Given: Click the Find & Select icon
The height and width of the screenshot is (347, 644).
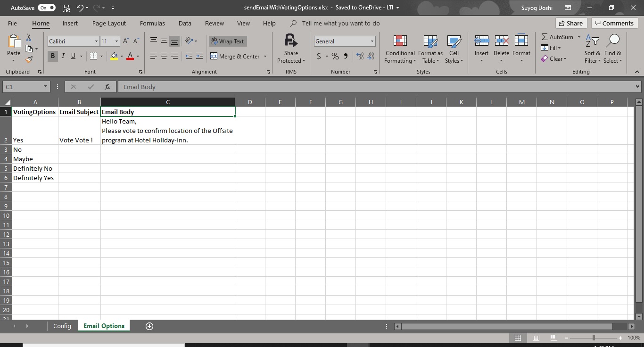Looking at the screenshot, I should tap(613, 49).
